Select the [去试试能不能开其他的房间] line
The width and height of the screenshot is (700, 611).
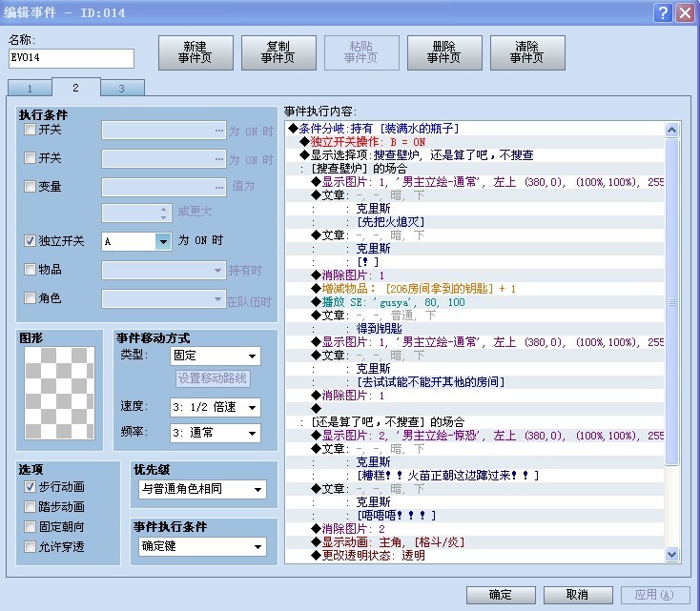pyautogui.click(x=475, y=382)
